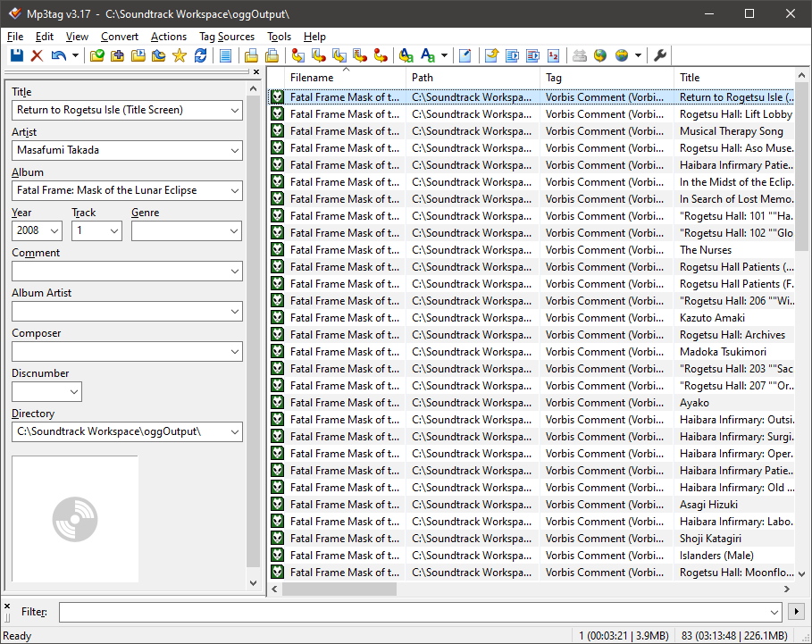The image size is (812, 644).
Task: Open the Undo history dropdown arrow
Action: click(75, 55)
